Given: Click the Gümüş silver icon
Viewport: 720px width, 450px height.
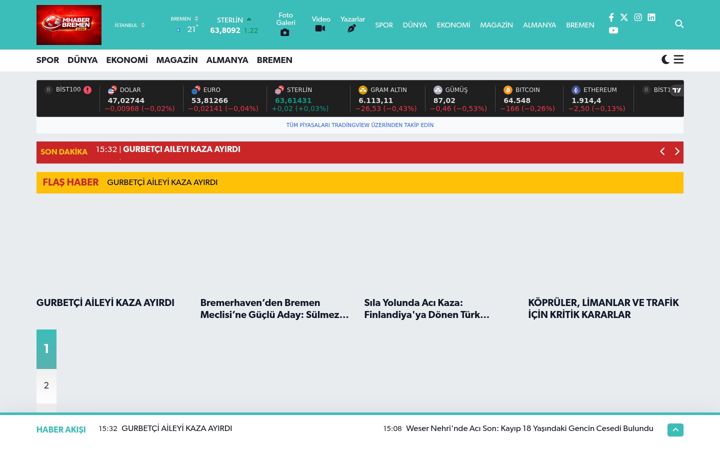Looking at the screenshot, I should (x=438, y=90).
